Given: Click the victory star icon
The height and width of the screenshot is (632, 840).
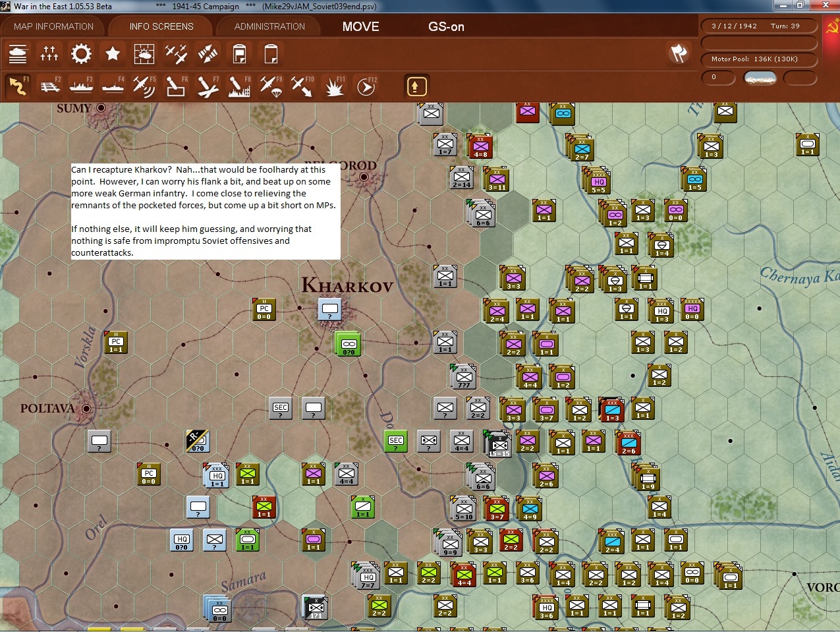Looking at the screenshot, I should (113, 54).
